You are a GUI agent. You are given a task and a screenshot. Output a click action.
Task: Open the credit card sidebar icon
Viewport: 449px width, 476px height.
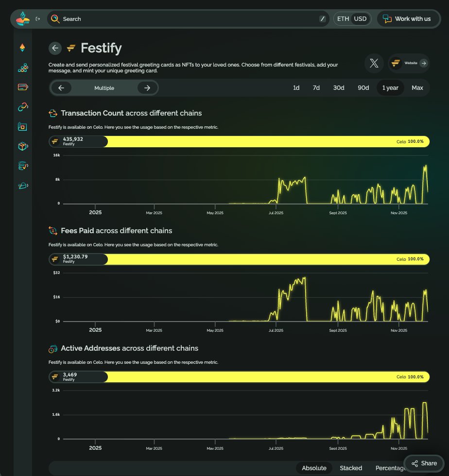pos(23,87)
